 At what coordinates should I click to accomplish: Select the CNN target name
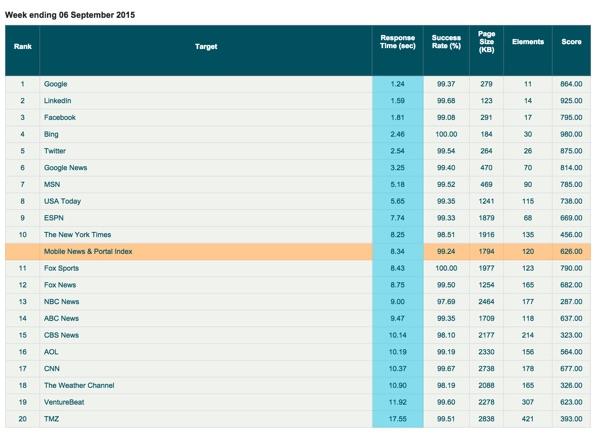coord(52,369)
